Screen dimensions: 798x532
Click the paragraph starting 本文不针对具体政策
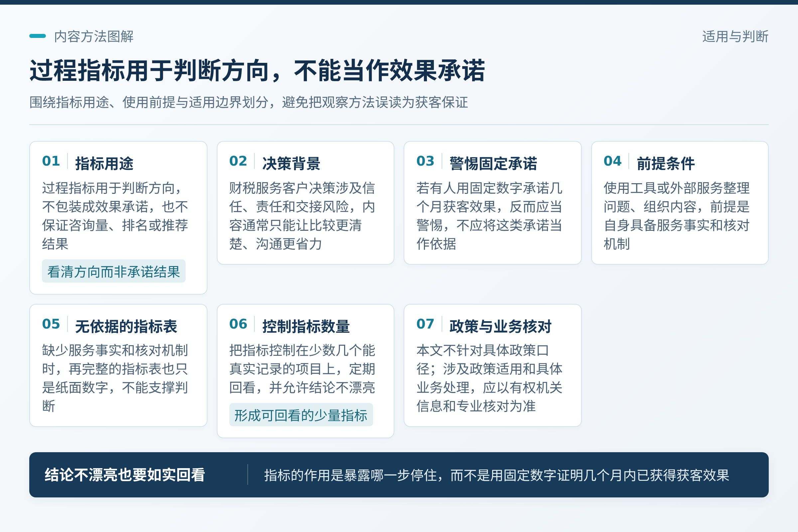pyautogui.click(x=489, y=378)
